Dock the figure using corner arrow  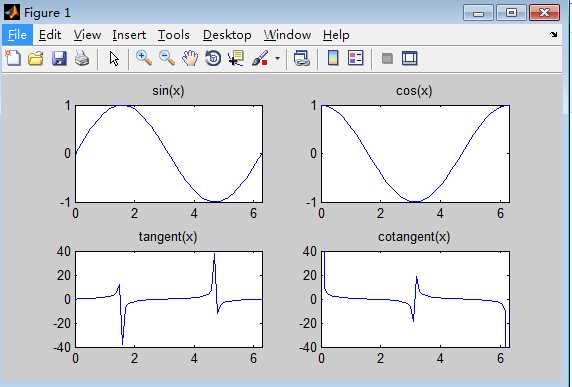pyautogui.click(x=554, y=35)
